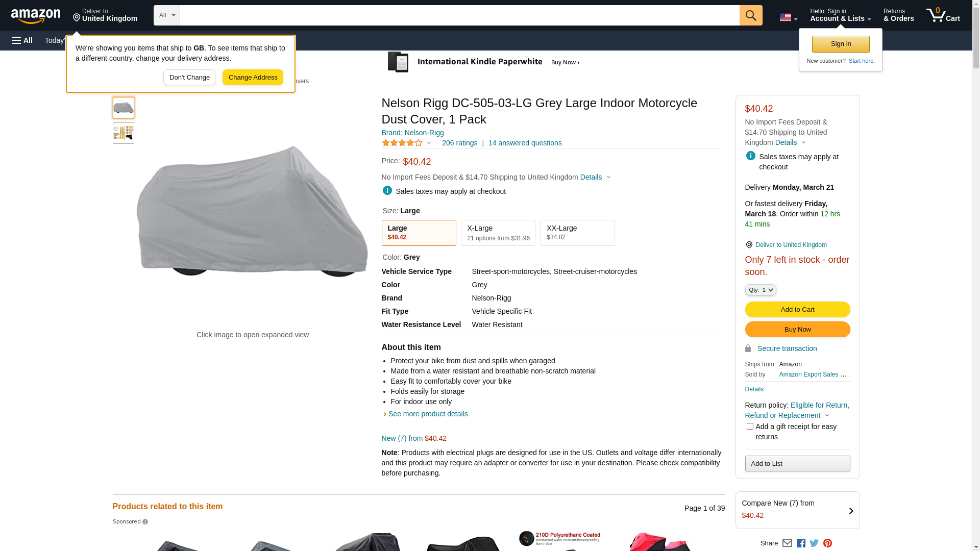
Task: Open the cart icon
Action: click(x=943, y=15)
